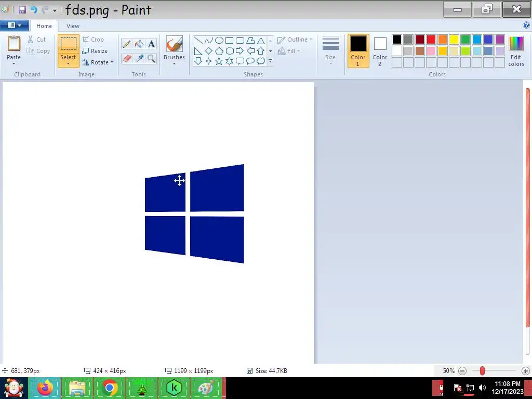
Task: Open Firefox from the taskbar
Action: (x=45, y=388)
